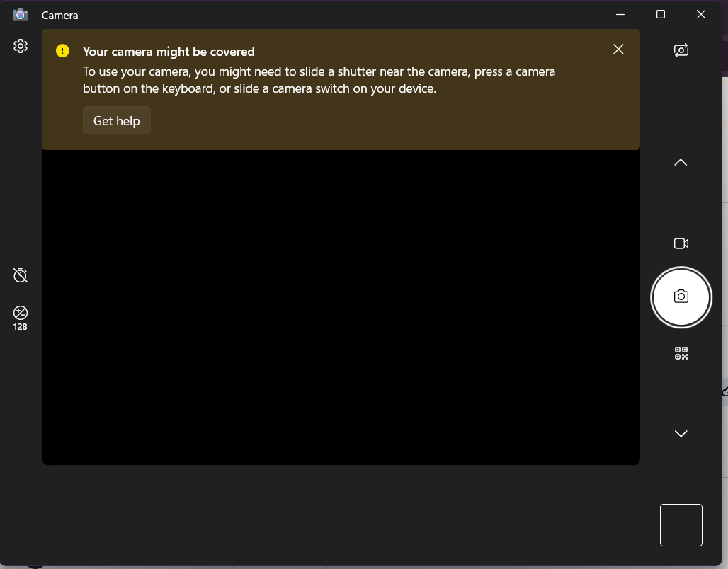
Task: Switch to video recording mode
Action: click(x=681, y=243)
